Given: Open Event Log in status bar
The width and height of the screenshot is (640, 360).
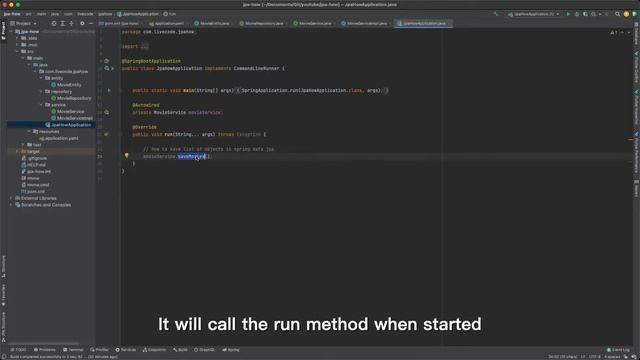Looking at the screenshot, I should 618,350.
